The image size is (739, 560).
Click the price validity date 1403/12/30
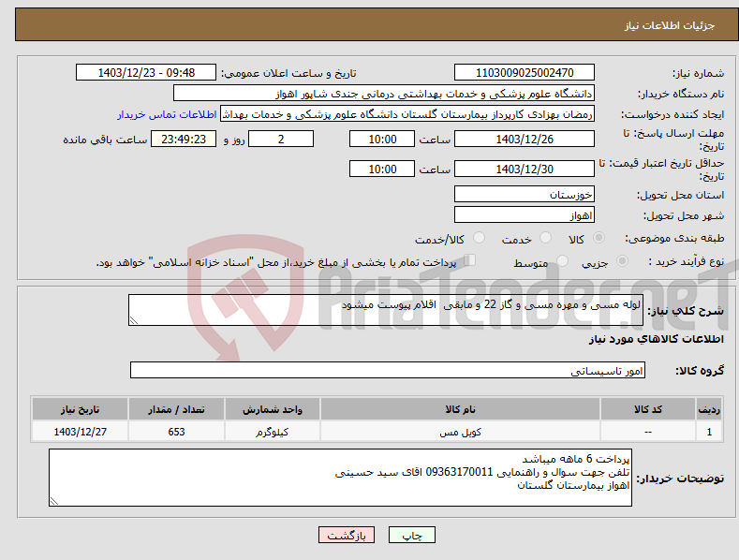point(525,169)
